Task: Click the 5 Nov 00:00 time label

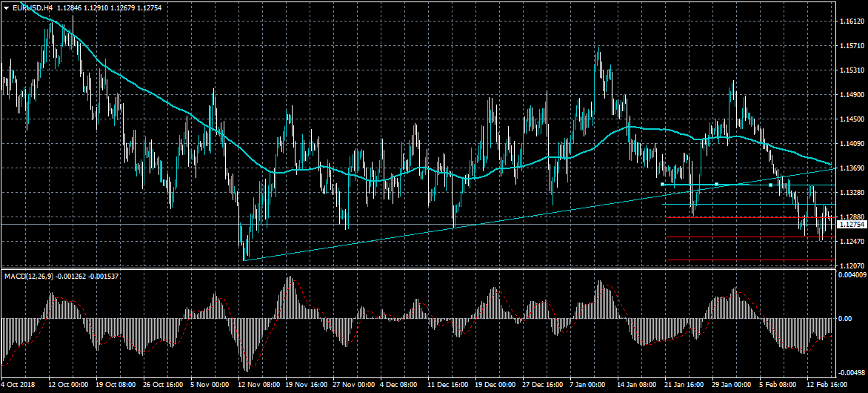Action: pyautogui.click(x=210, y=384)
